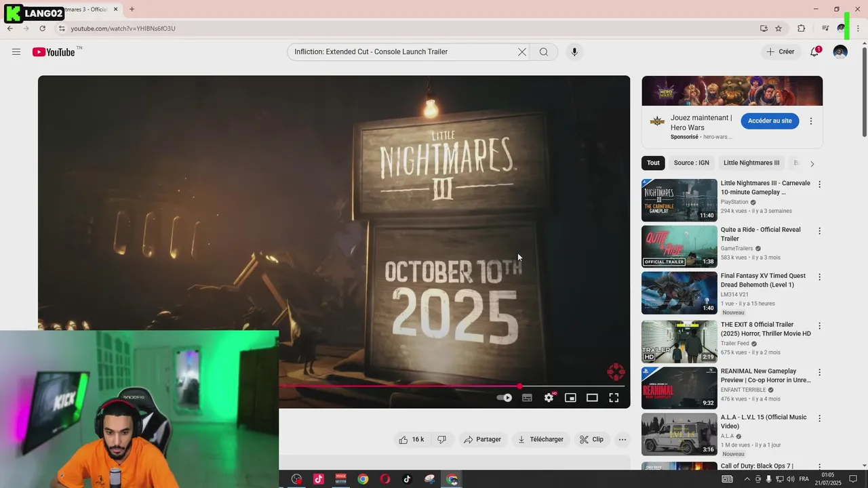
Task: Enable the miniplayer in video controls
Action: [570, 398]
